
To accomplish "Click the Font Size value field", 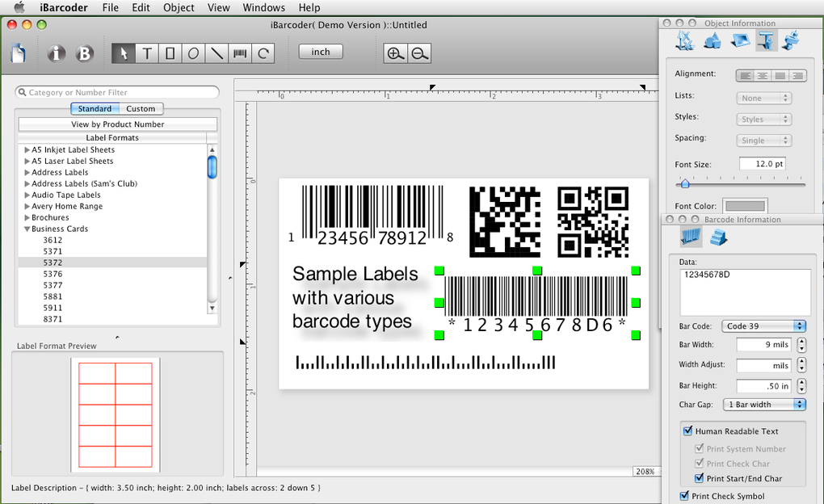I will coord(762,164).
